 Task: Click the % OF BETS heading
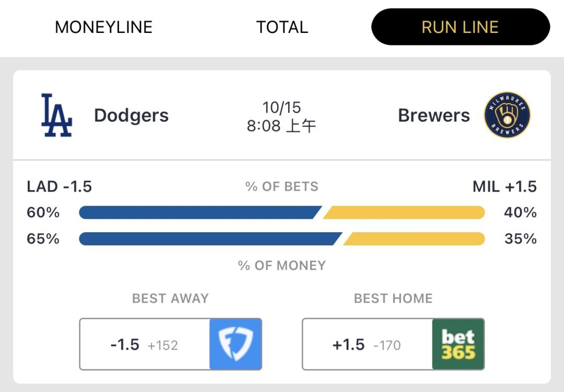pyautogui.click(x=281, y=187)
